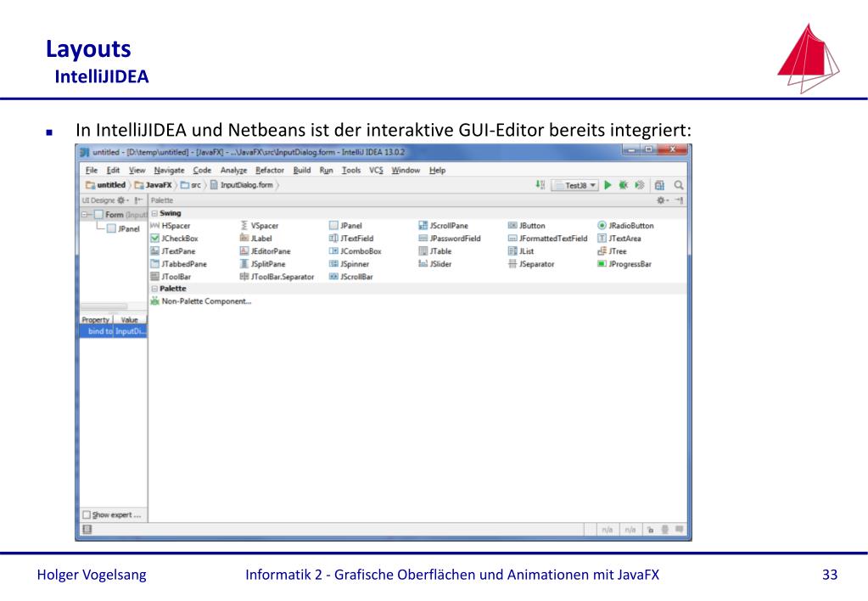Select the HSpacer palette component
The image size is (868, 601).
(171, 226)
